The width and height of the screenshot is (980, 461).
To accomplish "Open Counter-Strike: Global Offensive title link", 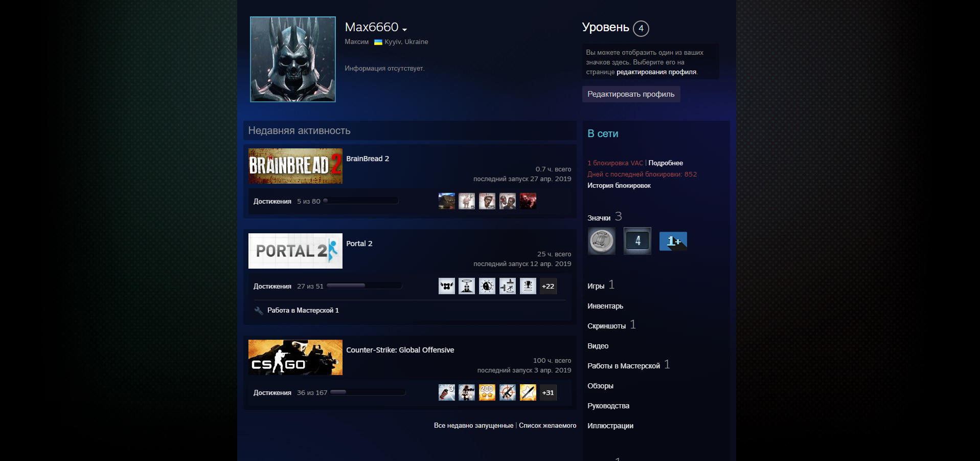I will 400,350.
